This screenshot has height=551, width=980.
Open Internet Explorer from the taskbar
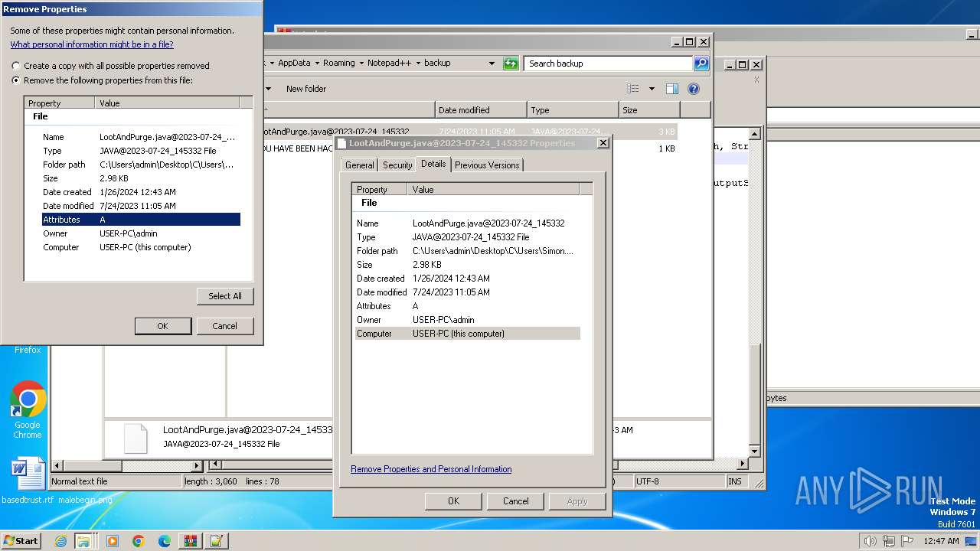(x=60, y=541)
